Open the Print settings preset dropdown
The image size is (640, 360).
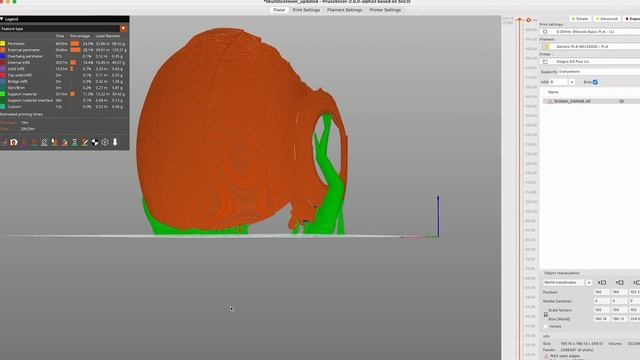tap(590, 31)
